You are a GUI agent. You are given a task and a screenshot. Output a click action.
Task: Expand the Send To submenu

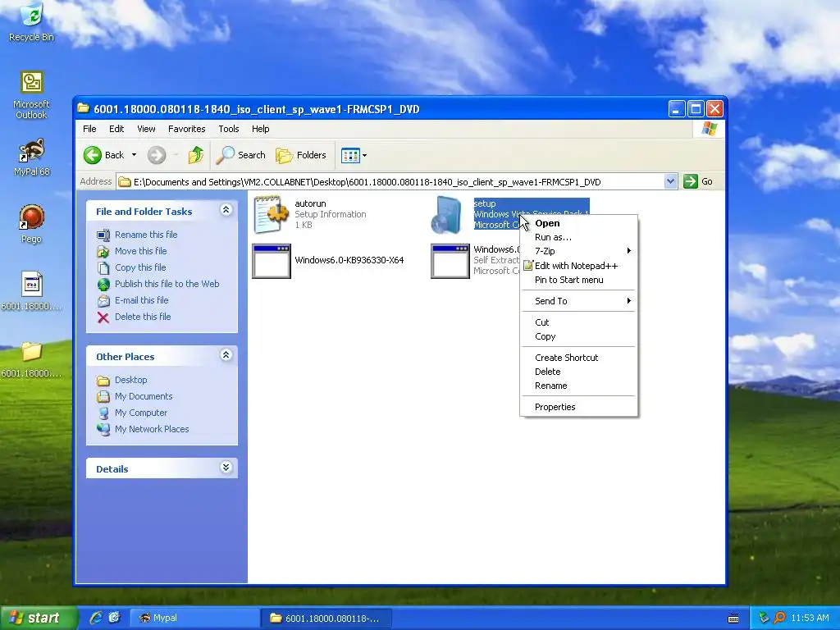pos(579,301)
